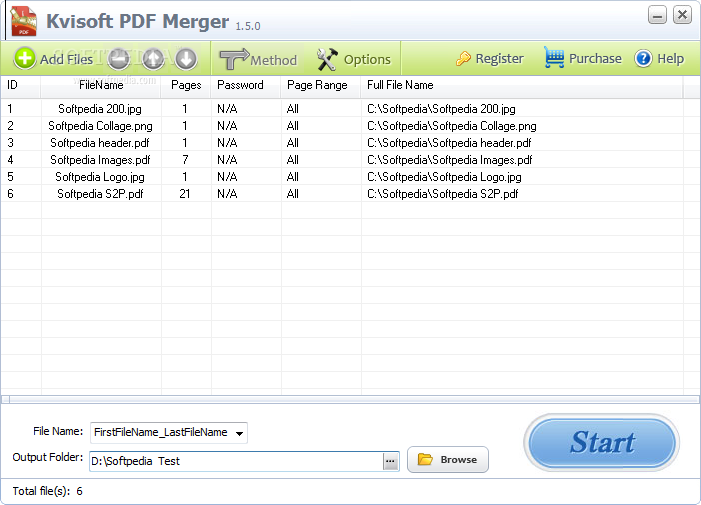Open the Options tools dialog
The width and height of the screenshot is (701, 505).
tap(354, 59)
